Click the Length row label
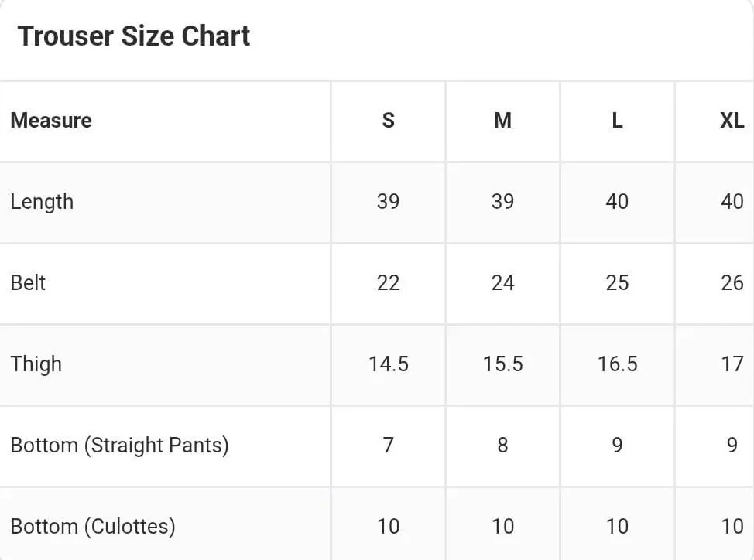Viewport: 754px width, 560px height. [42, 202]
